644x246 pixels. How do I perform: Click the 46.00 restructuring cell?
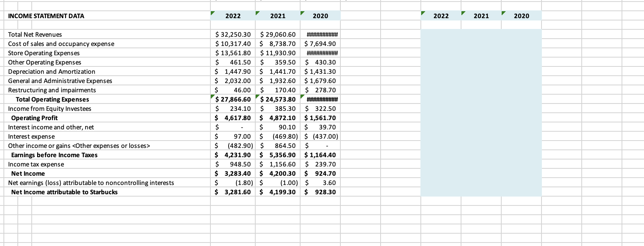click(x=233, y=90)
